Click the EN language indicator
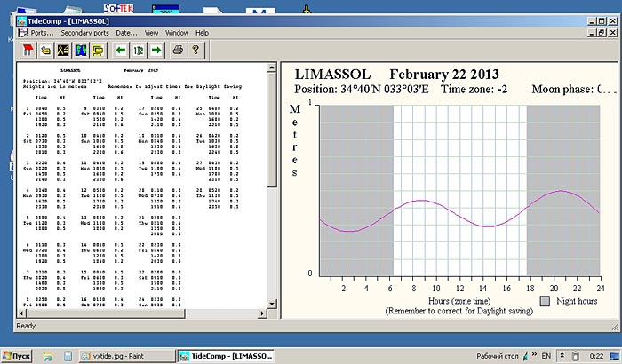 coord(546,356)
